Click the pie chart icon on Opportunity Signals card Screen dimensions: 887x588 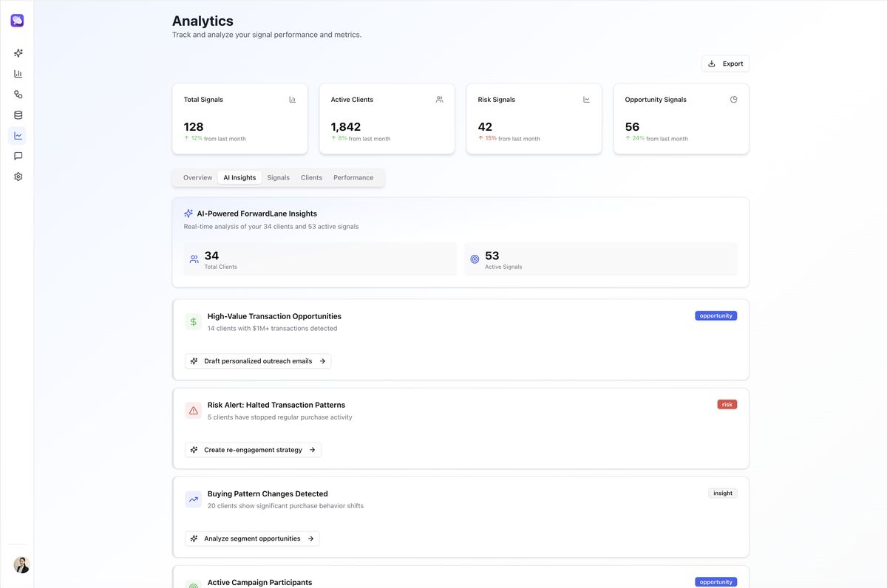733,99
